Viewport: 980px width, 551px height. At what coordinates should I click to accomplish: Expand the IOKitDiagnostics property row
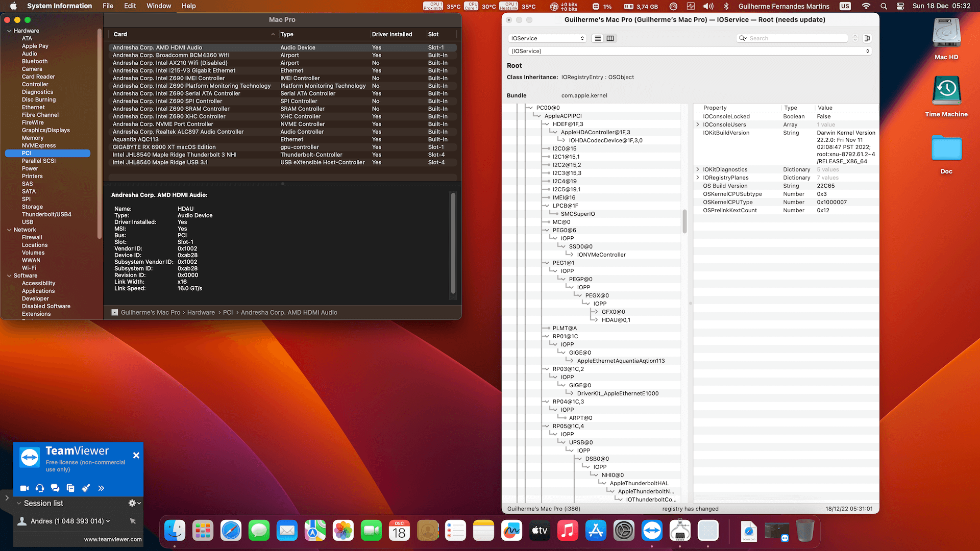[698, 169]
